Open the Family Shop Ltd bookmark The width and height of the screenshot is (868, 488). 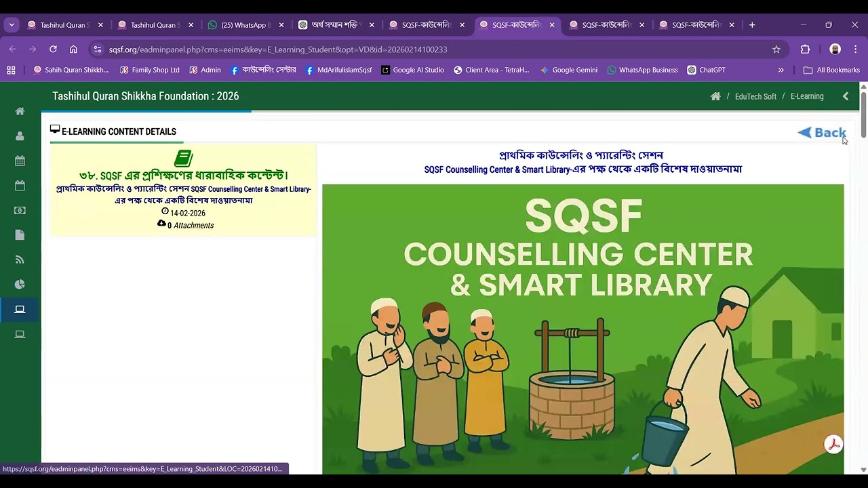tap(149, 70)
